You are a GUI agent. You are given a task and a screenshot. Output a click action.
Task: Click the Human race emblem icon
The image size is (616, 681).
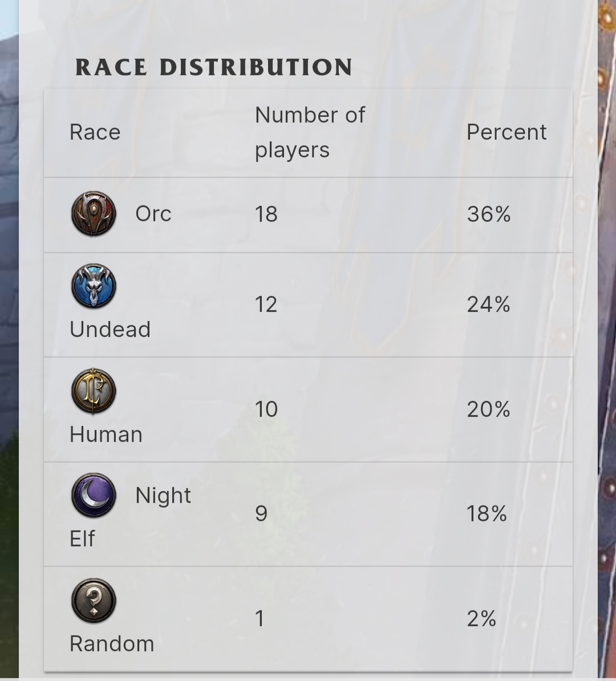pyautogui.click(x=94, y=391)
